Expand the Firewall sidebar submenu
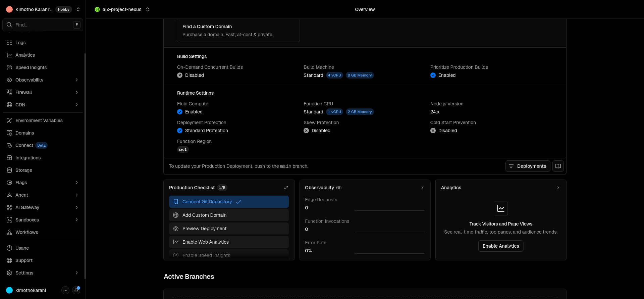The height and width of the screenshot is (299, 644). tap(77, 92)
